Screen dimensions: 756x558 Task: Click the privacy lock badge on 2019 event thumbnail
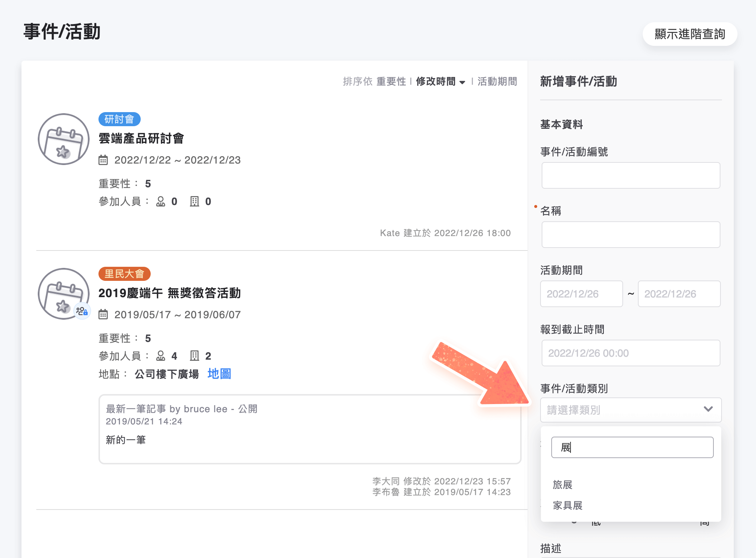pyautogui.click(x=82, y=311)
